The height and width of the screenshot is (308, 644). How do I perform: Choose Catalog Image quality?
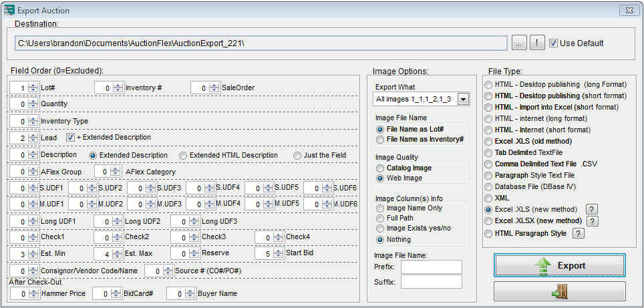coord(381,168)
